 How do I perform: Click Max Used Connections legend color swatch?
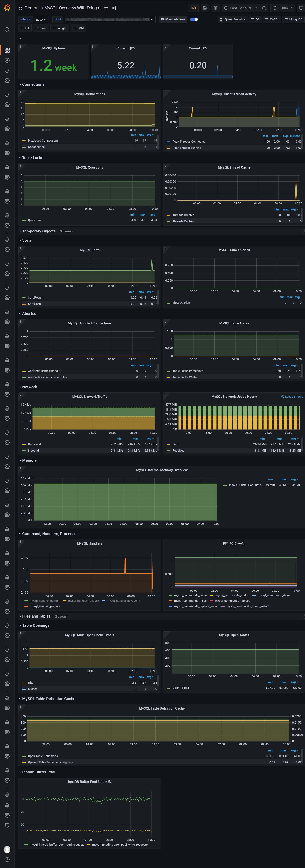click(x=24, y=141)
